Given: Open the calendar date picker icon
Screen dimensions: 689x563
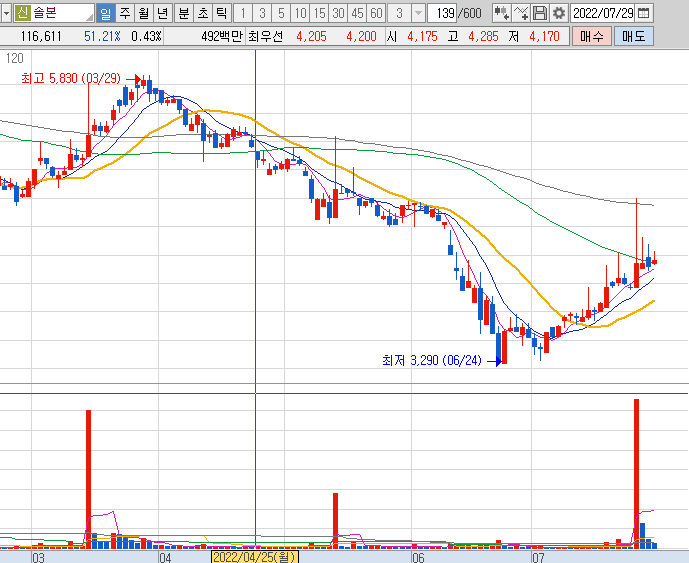Looking at the screenshot, I should pyautogui.click(x=643, y=13).
